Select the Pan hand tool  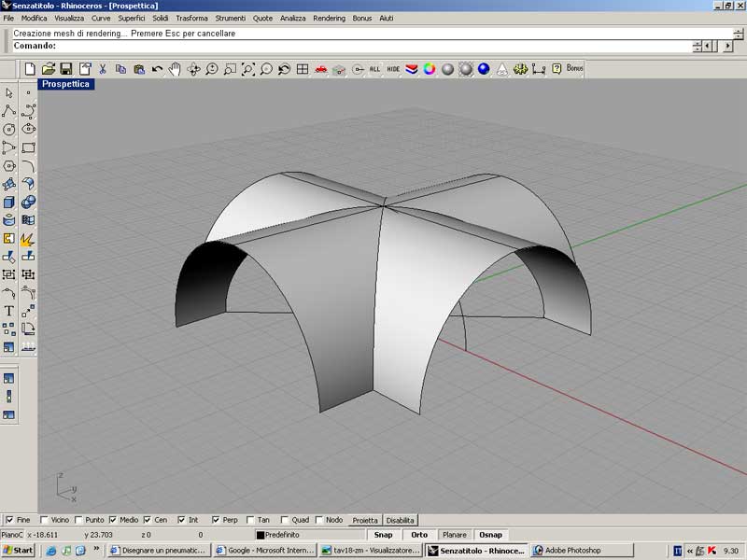[175, 69]
